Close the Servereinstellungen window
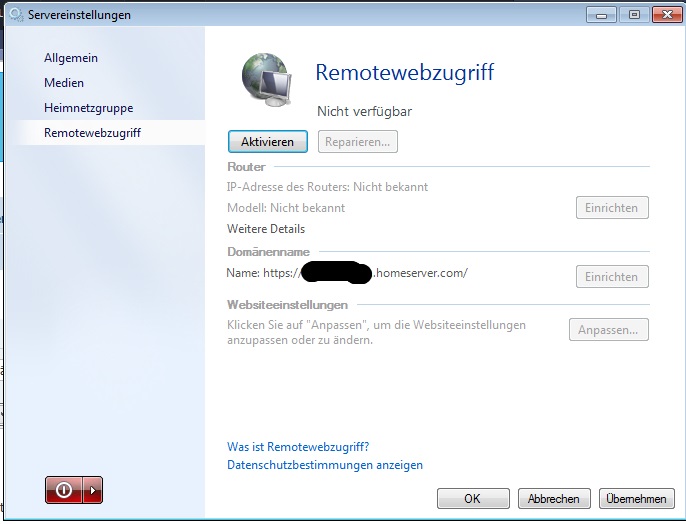This screenshot has width=686, height=524. 667,15
